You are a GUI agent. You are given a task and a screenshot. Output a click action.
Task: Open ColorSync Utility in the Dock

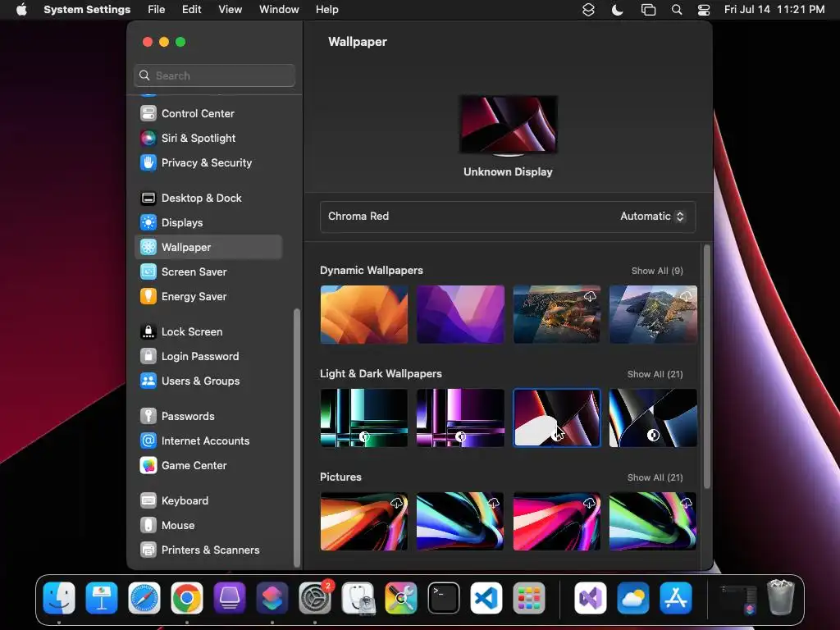[400, 598]
